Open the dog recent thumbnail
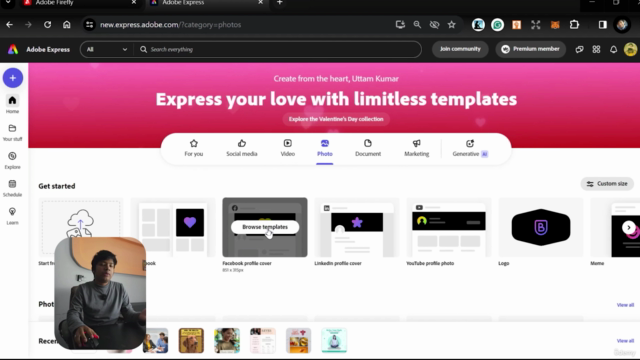Image resolution: width=640 pixels, height=360 pixels. coord(191,340)
